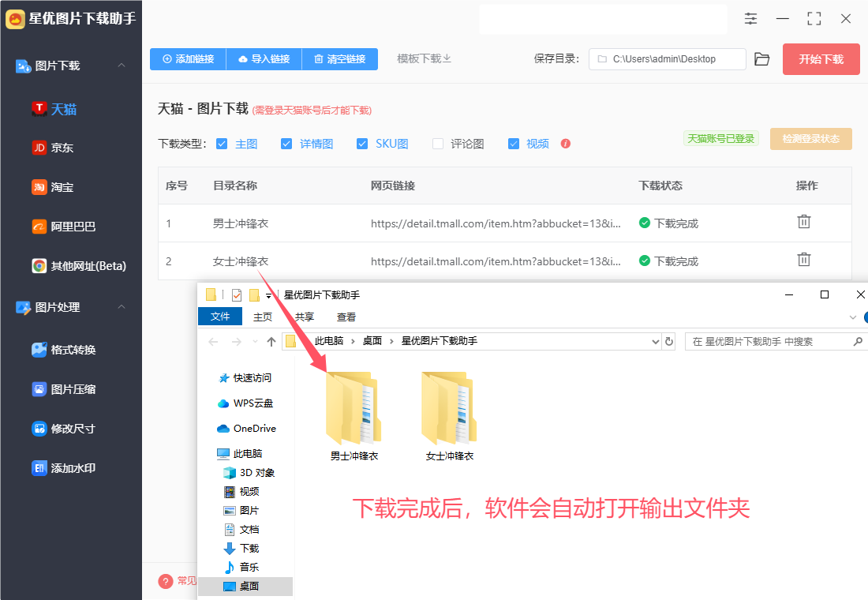Collapse the 图片下载 sidebar section
This screenshot has height=600, width=868.
point(122,66)
